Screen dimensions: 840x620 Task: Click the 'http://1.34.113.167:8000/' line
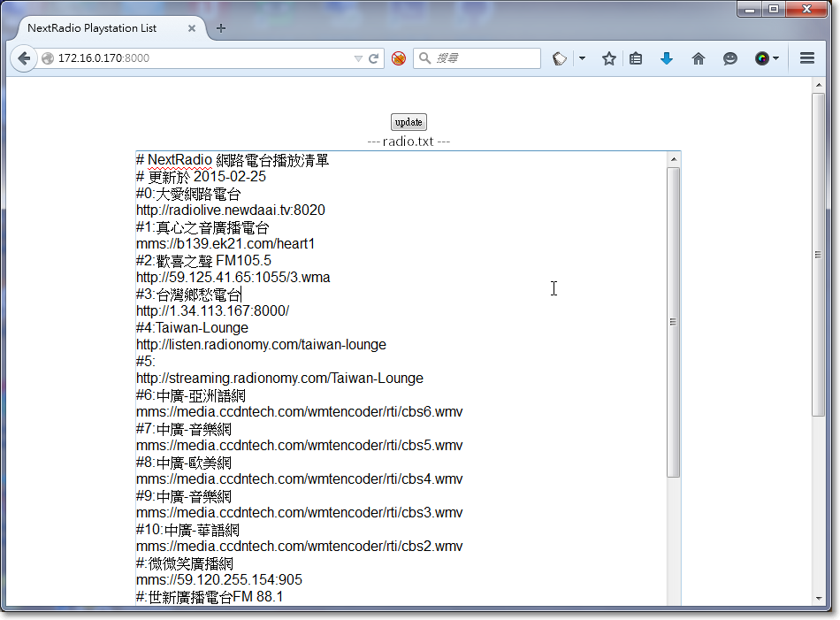pos(213,310)
